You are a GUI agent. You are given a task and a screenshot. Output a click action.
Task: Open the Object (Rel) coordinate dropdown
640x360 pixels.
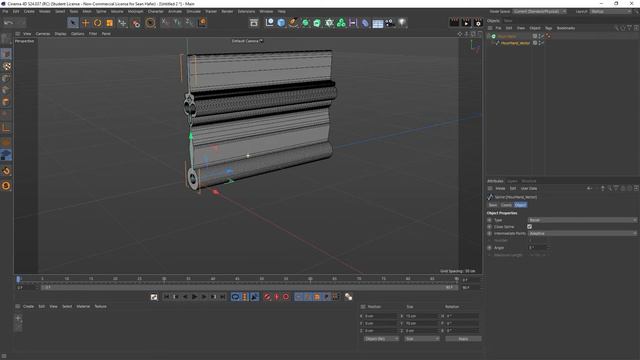point(381,339)
